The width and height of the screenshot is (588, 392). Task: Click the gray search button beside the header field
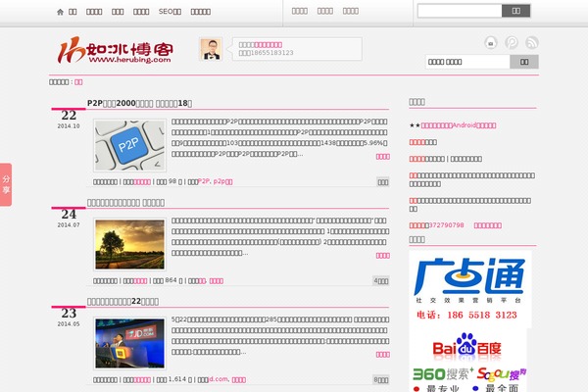524,62
